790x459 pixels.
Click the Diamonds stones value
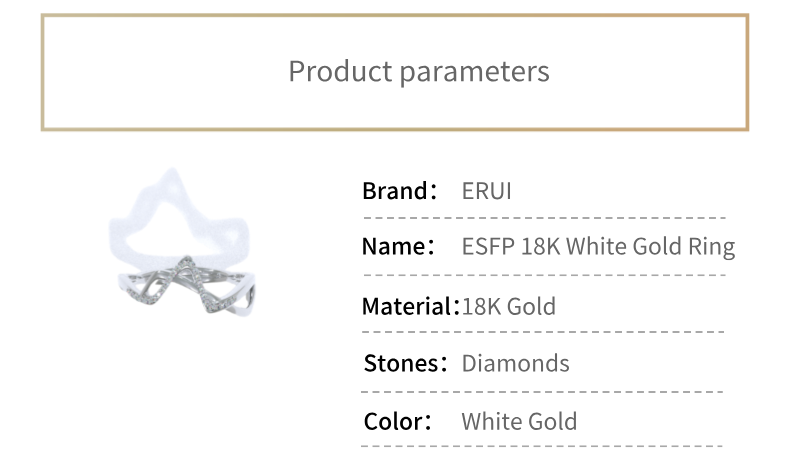click(x=515, y=363)
